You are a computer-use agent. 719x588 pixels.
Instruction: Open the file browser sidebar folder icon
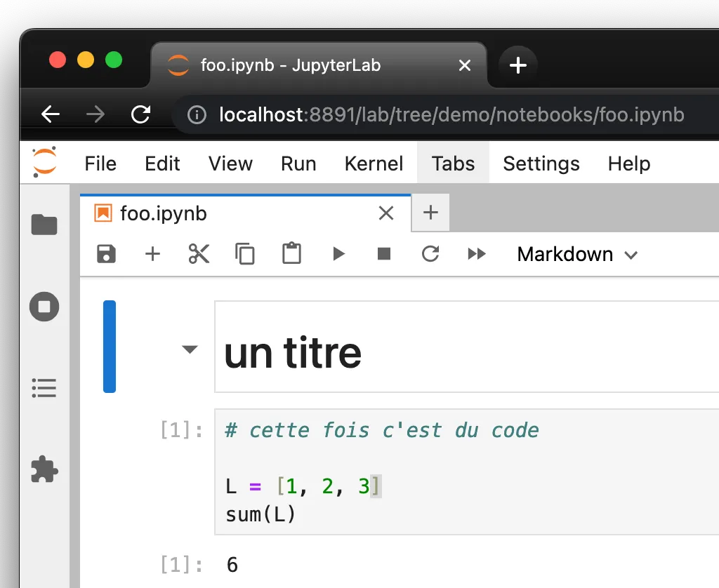tap(44, 225)
